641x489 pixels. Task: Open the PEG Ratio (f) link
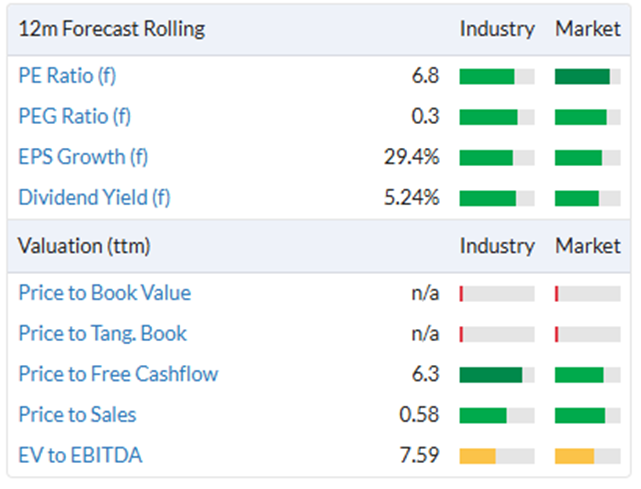[x=75, y=117]
